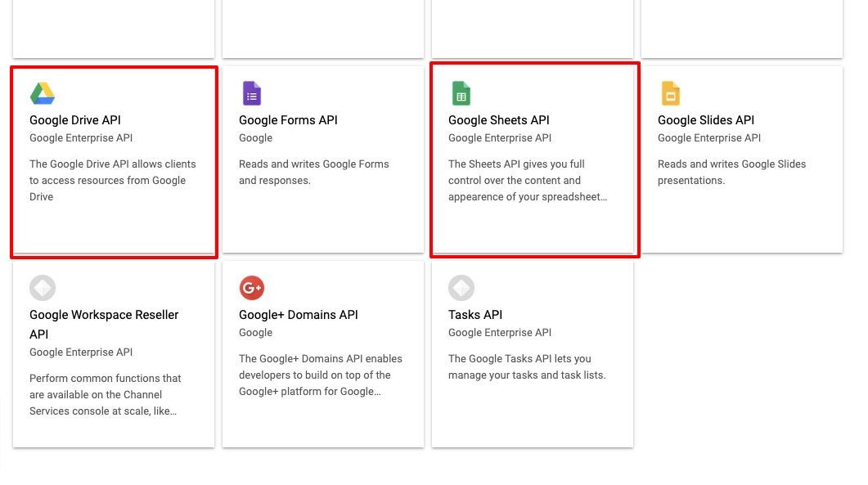Open the Google Sheets API title
868x485 pixels.
(x=499, y=120)
